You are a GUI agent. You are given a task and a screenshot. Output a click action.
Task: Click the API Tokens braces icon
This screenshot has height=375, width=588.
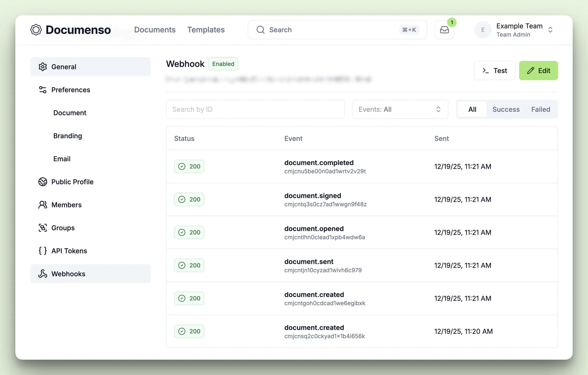point(43,251)
